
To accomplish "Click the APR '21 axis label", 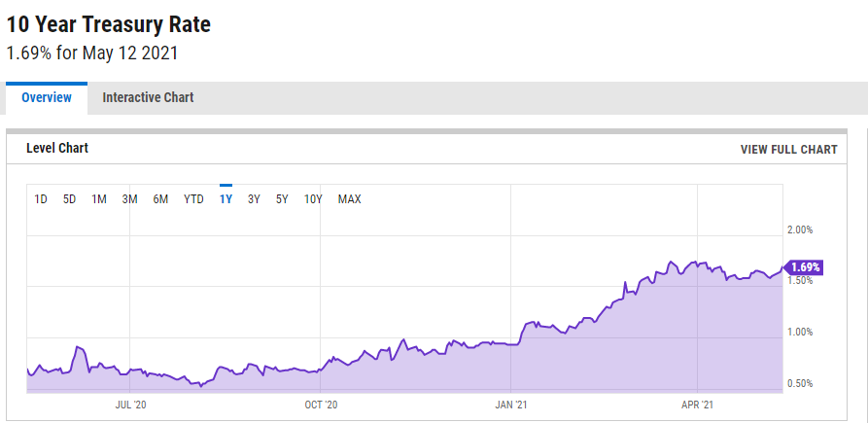I will click(x=698, y=403).
